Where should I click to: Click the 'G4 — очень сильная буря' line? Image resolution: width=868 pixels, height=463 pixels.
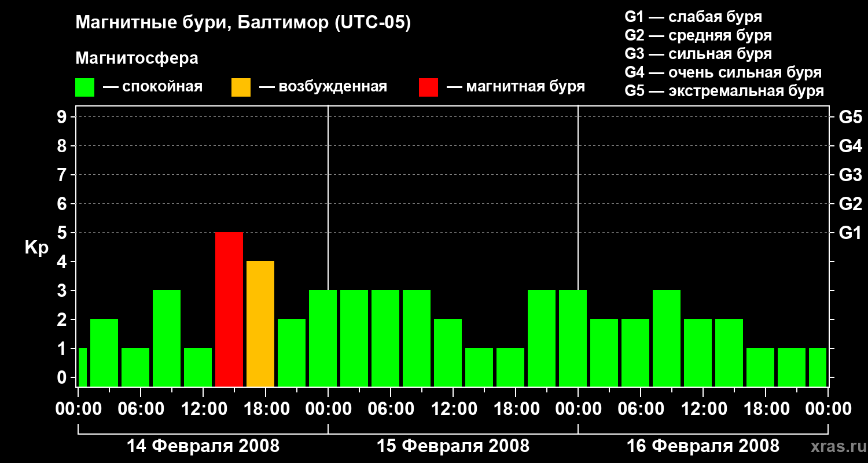pos(723,72)
